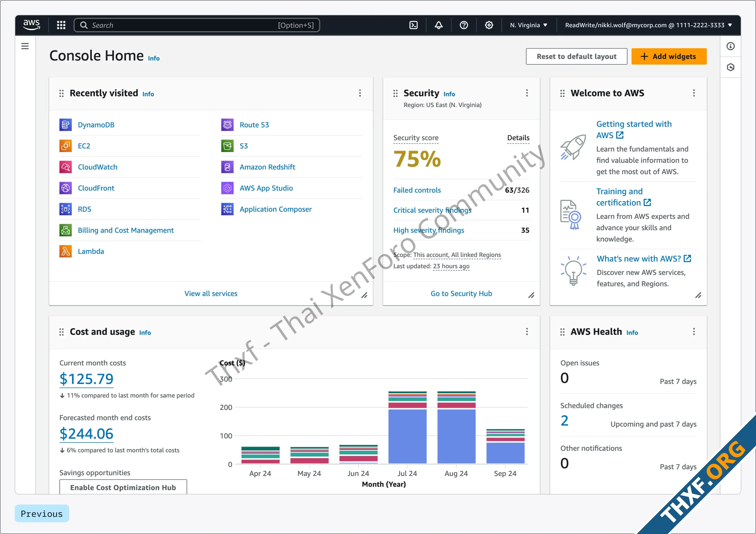
Task: Open View all services link
Action: pos(211,294)
